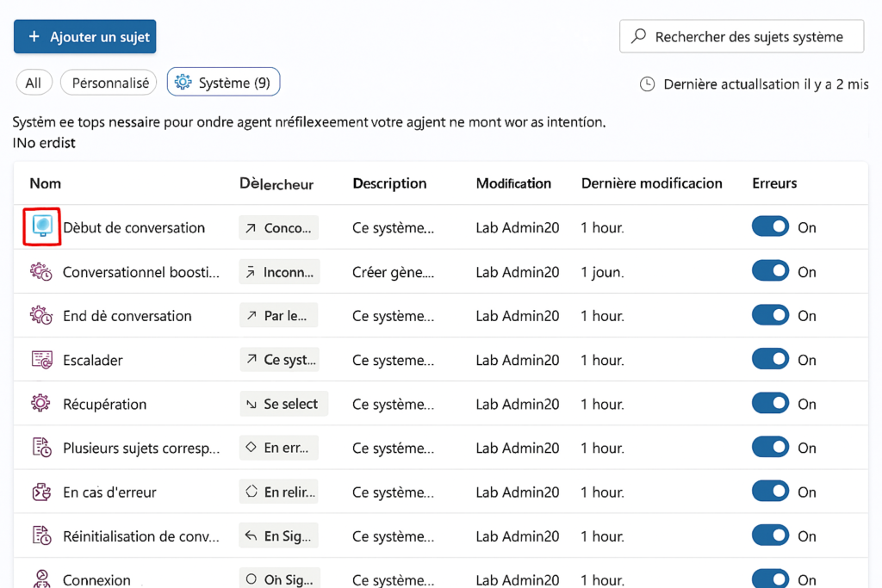Open the Escalader topic name

[93, 361]
